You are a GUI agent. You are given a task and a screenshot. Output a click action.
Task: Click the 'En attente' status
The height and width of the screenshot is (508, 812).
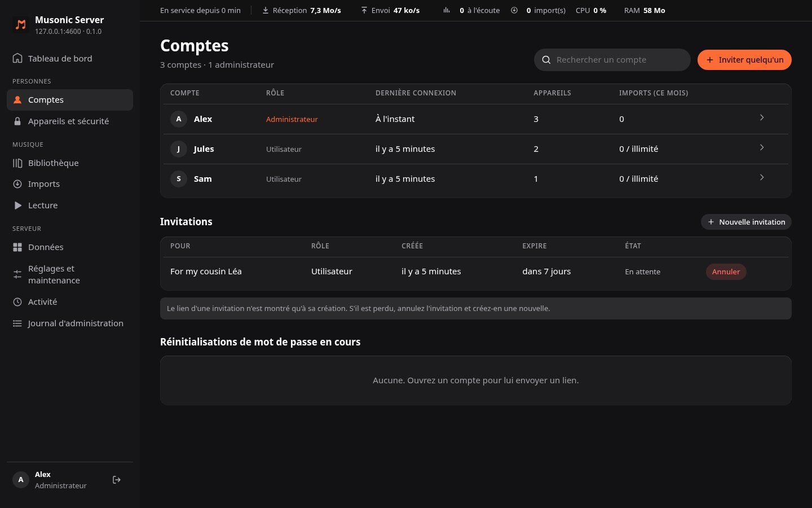click(x=643, y=272)
